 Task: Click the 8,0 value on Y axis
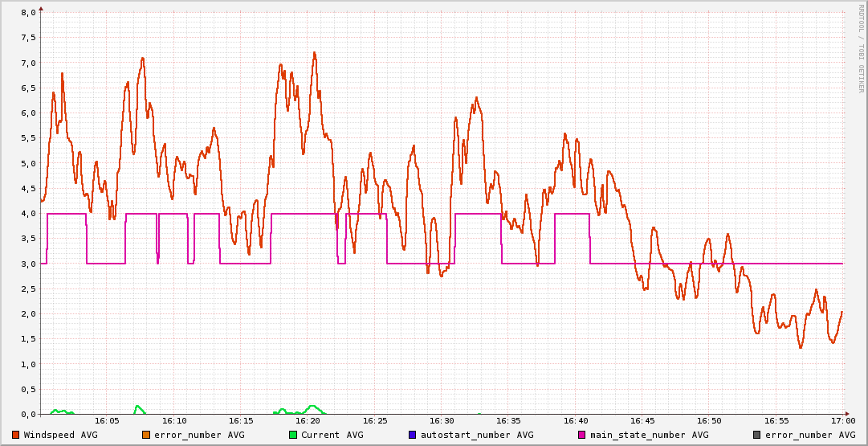pyautogui.click(x=28, y=13)
